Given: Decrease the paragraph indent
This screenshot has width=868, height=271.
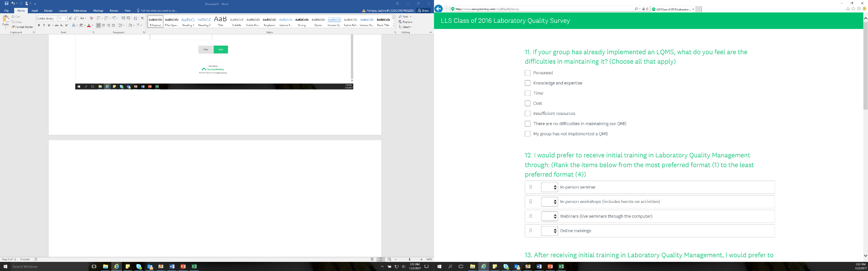Looking at the screenshot, I should point(123,18).
